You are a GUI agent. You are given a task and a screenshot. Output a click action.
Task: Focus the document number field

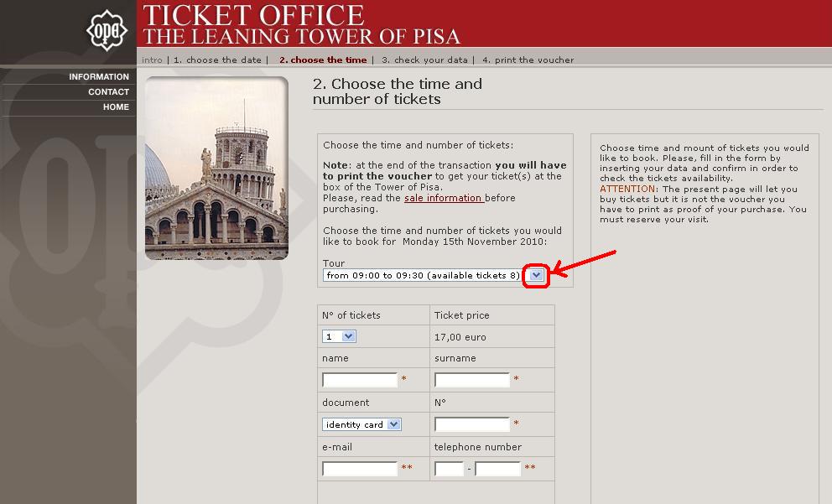tap(472, 424)
